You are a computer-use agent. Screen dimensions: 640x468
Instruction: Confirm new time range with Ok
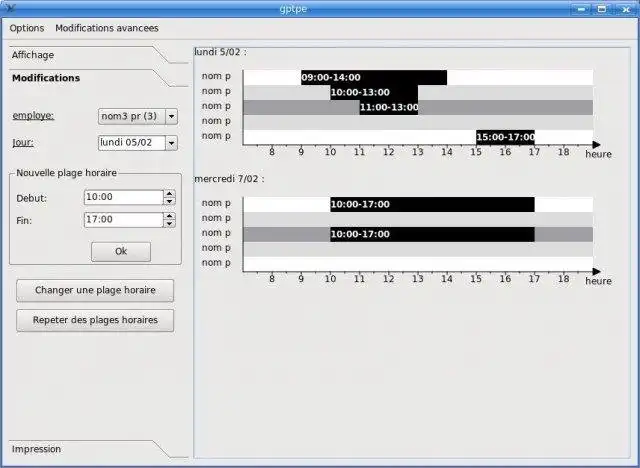pyautogui.click(x=121, y=252)
